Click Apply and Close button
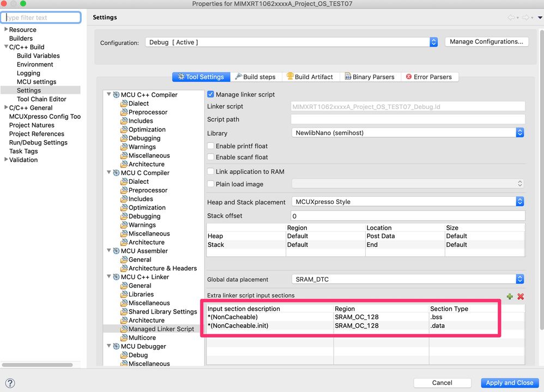Screen dimensions: 544x392 [509, 383]
